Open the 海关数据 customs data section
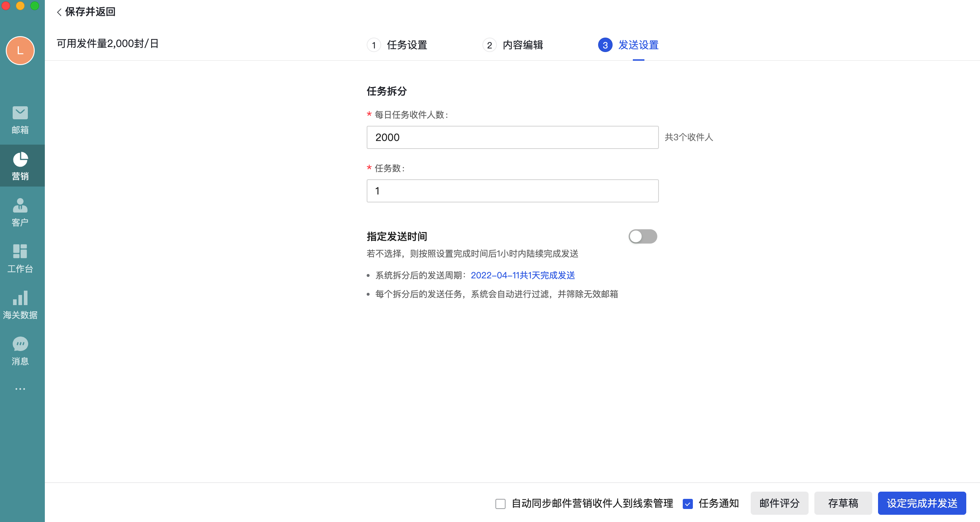 20,305
